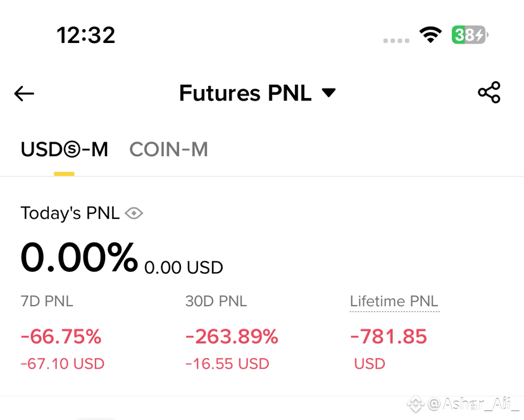Tap the Binance logo watermark icon
Image resolution: width=524 pixels, height=420 pixels.
pos(415,404)
